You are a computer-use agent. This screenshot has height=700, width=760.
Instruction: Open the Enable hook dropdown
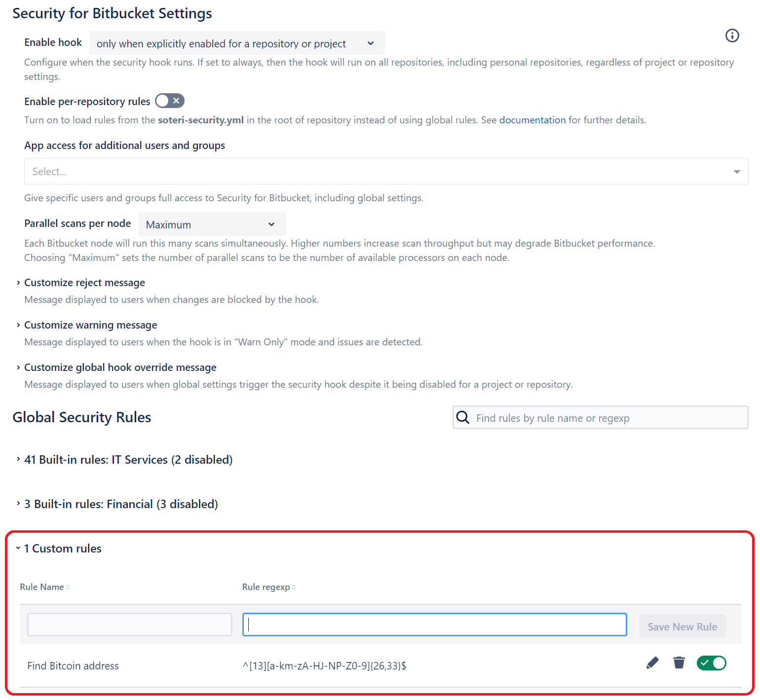pyautogui.click(x=237, y=43)
